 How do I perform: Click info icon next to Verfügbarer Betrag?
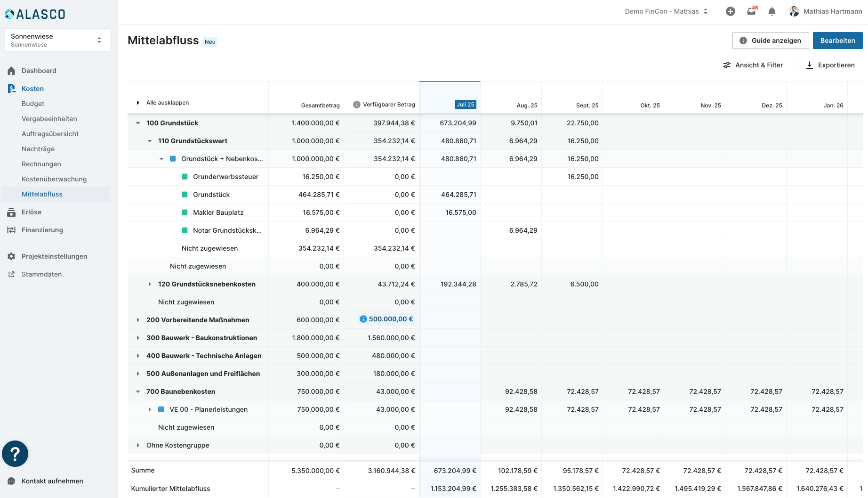[x=357, y=105]
